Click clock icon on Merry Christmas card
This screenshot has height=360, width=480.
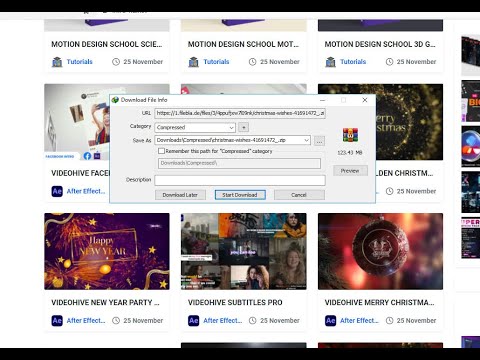[x=389, y=320]
